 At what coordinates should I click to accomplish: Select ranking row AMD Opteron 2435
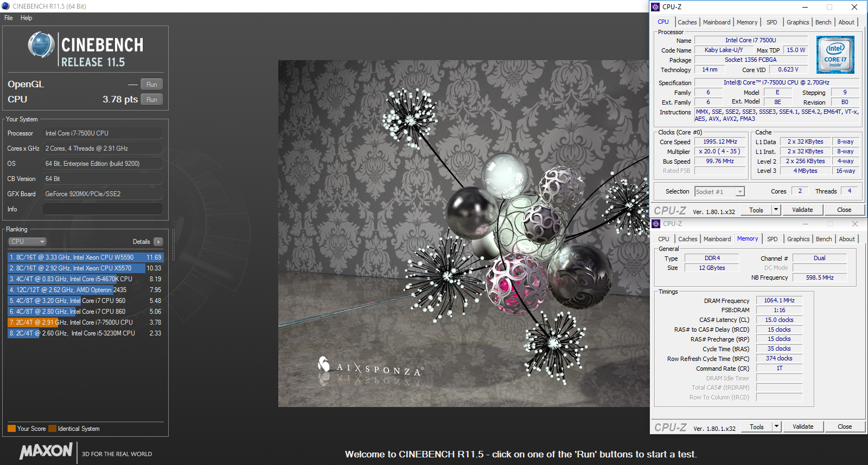coord(85,290)
